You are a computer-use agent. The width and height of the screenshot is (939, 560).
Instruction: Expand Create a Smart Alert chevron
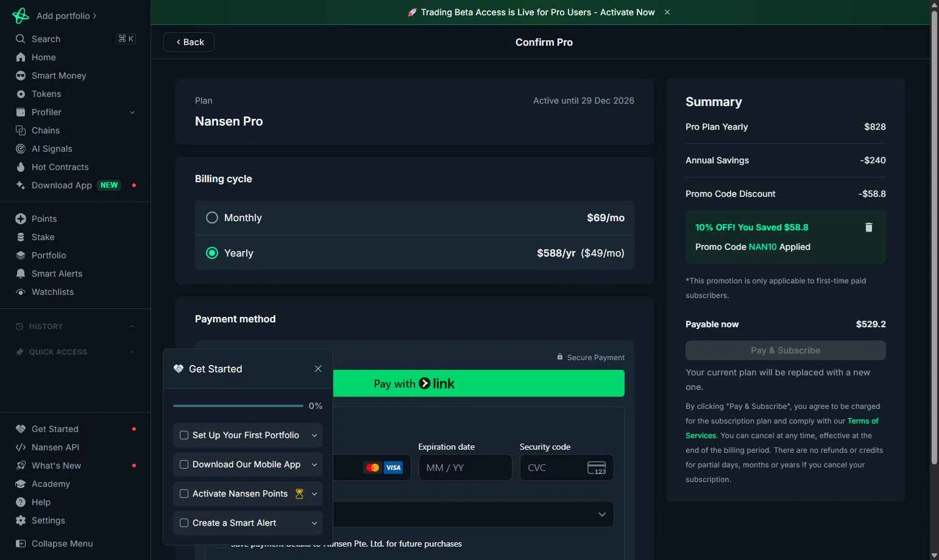click(314, 523)
